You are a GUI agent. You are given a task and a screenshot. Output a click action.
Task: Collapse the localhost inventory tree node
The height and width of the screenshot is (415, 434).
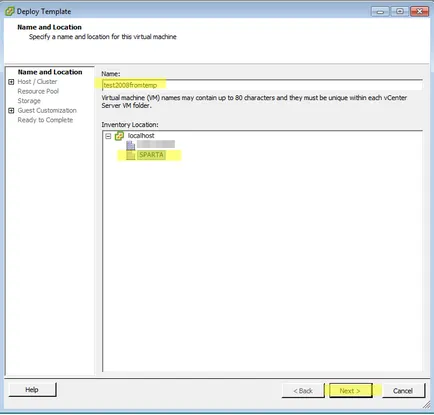pyautogui.click(x=108, y=136)
